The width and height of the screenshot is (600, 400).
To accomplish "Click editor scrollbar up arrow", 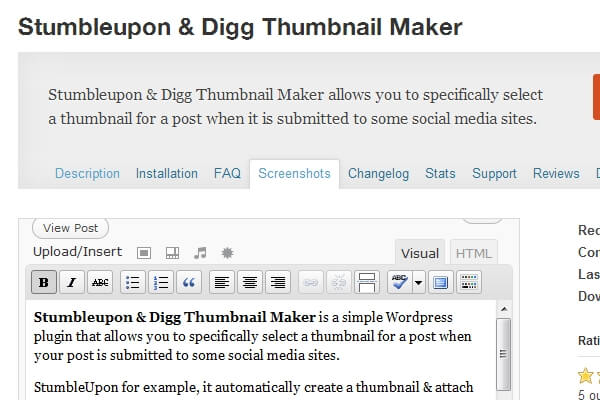I will coord(504,309).
